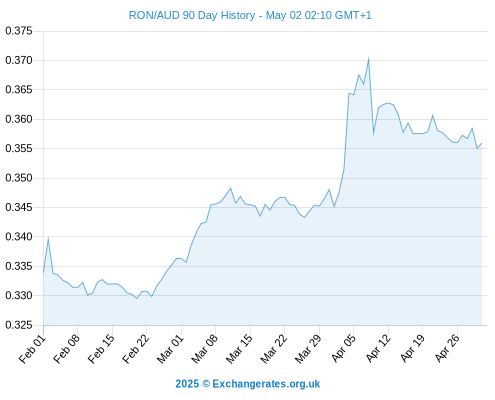Viewport: 495px width, 400px height.
Task: Select the Mar 01 date label
Action: [x=170, y=349]
